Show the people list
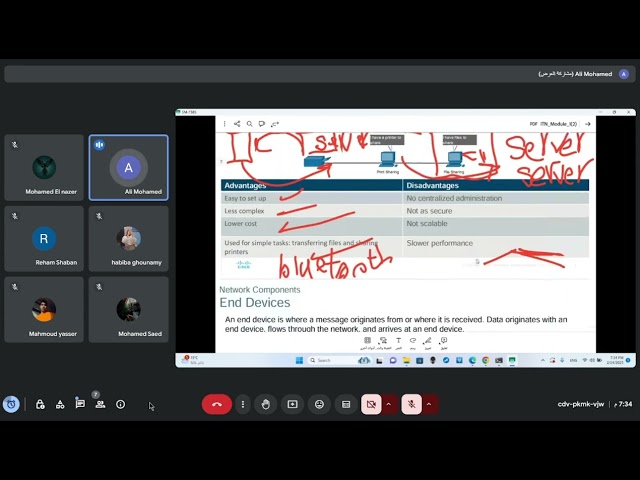 point(100,404)
